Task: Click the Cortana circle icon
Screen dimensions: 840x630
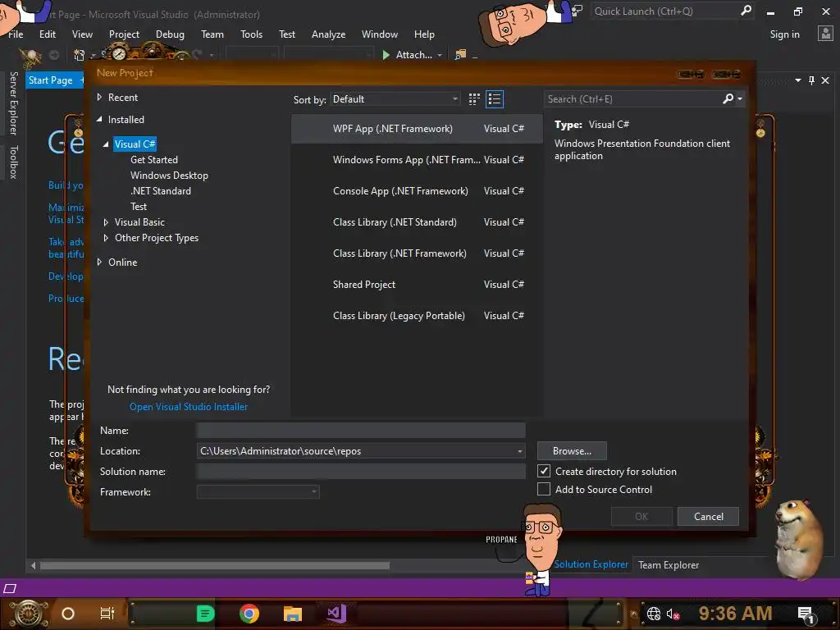Action: point(68,614)
